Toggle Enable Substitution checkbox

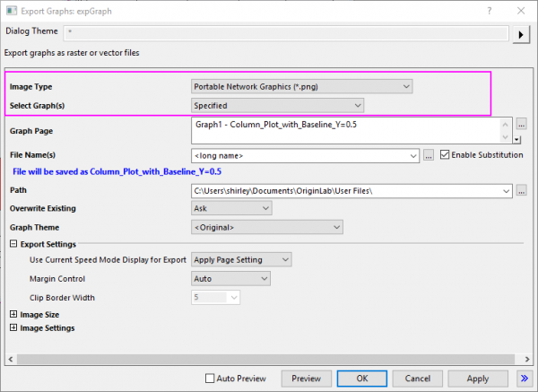[x=445, y=155]
